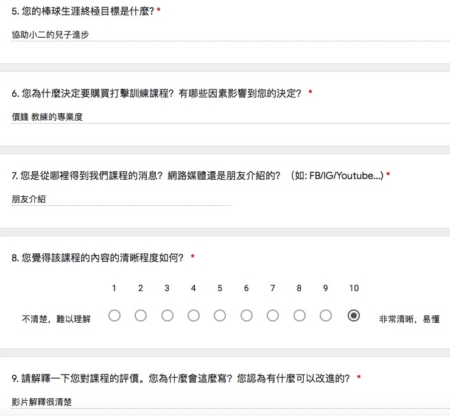Click the question 9 course review title

181,378
